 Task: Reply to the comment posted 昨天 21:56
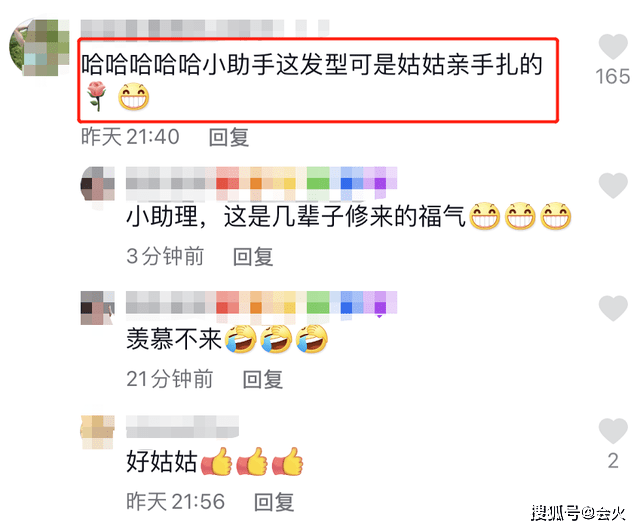pyautogui.click(x=273, y=502)
